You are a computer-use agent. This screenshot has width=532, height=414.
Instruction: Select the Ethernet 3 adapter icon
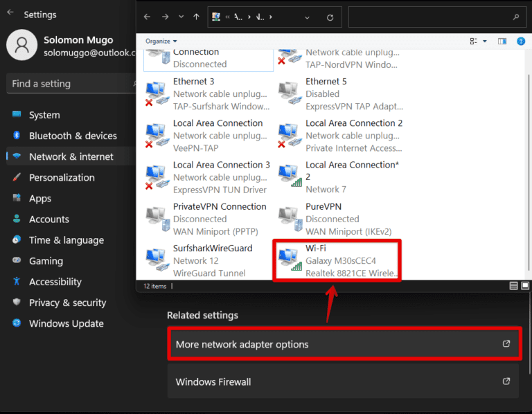pos(157,94)
